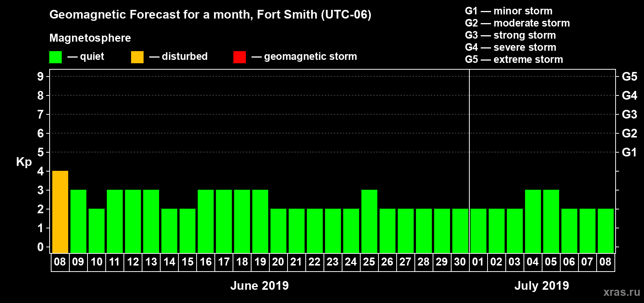Click the G3 label on right axis
This screenshot has height=303, width=644.
click(x=630, y=114)
